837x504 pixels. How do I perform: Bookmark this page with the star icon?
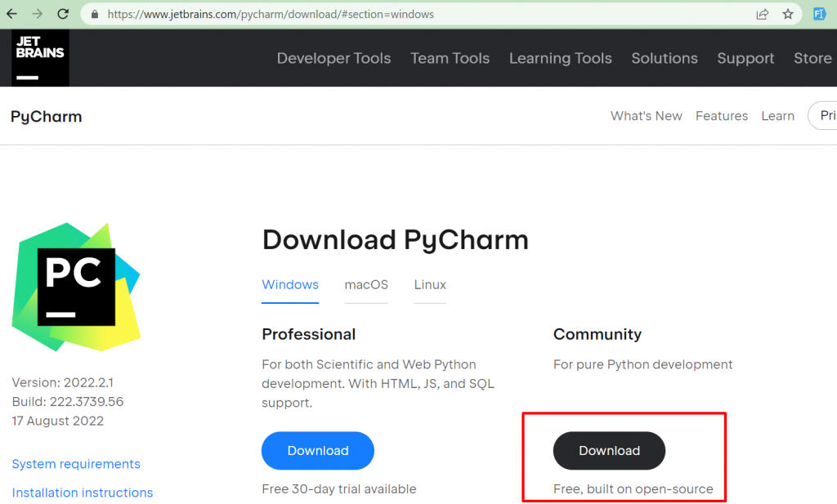coord(787,14)
